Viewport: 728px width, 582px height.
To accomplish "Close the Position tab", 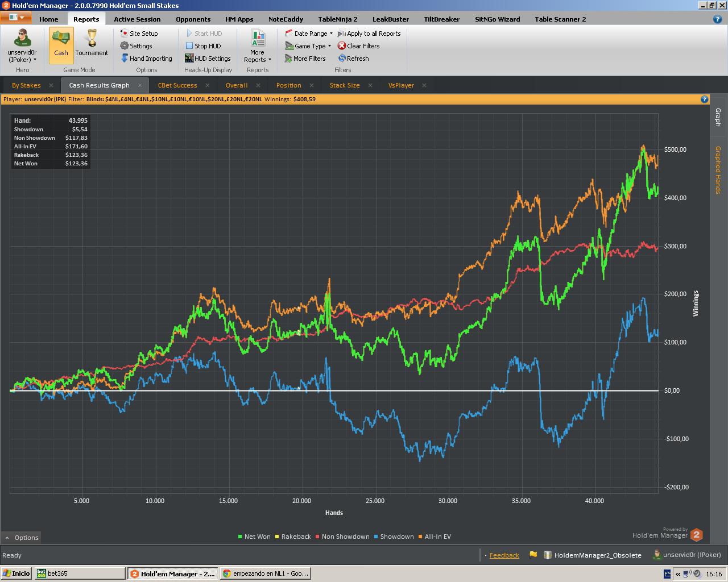I will coord(312,85).
